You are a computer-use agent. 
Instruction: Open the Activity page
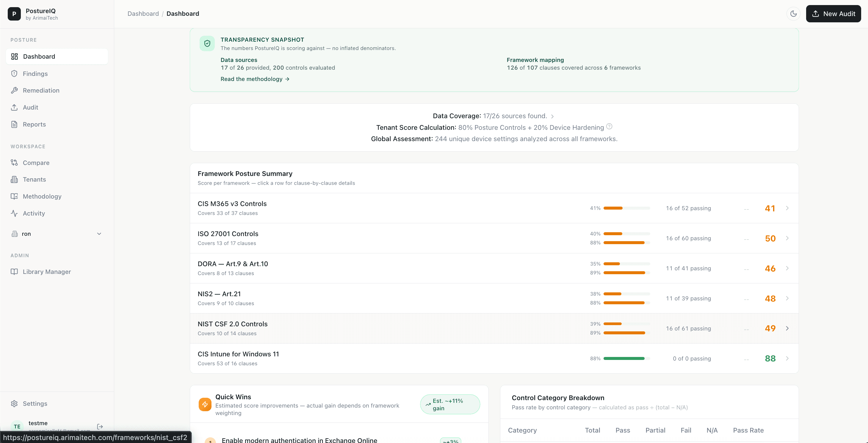point(57,213)
